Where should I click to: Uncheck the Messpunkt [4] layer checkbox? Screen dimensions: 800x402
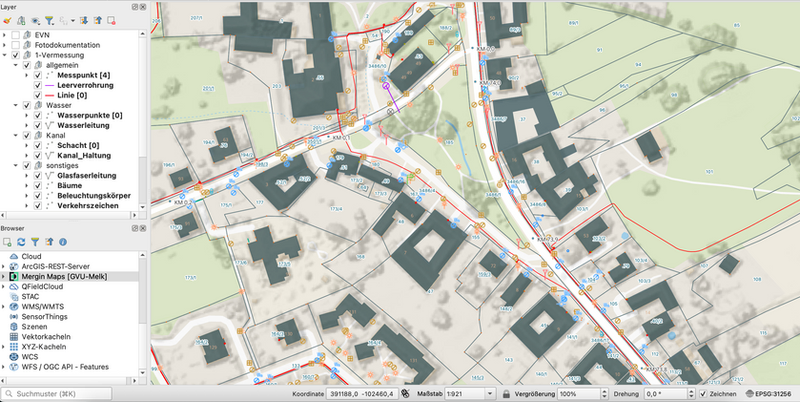coord(37,75)
